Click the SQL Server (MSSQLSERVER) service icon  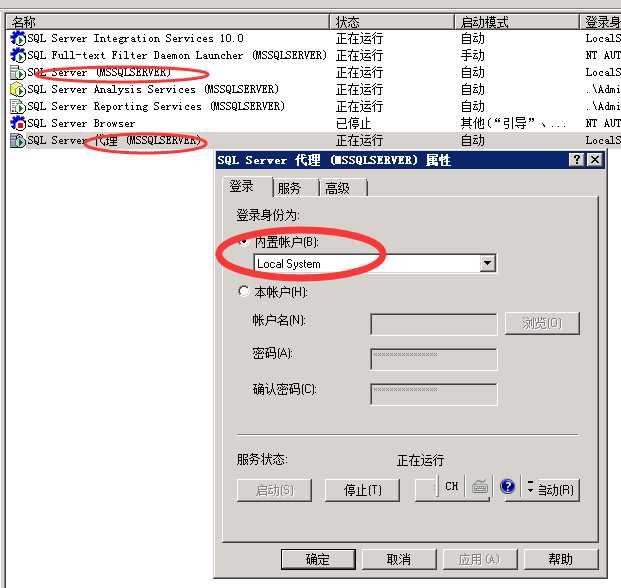click(18, 72)
